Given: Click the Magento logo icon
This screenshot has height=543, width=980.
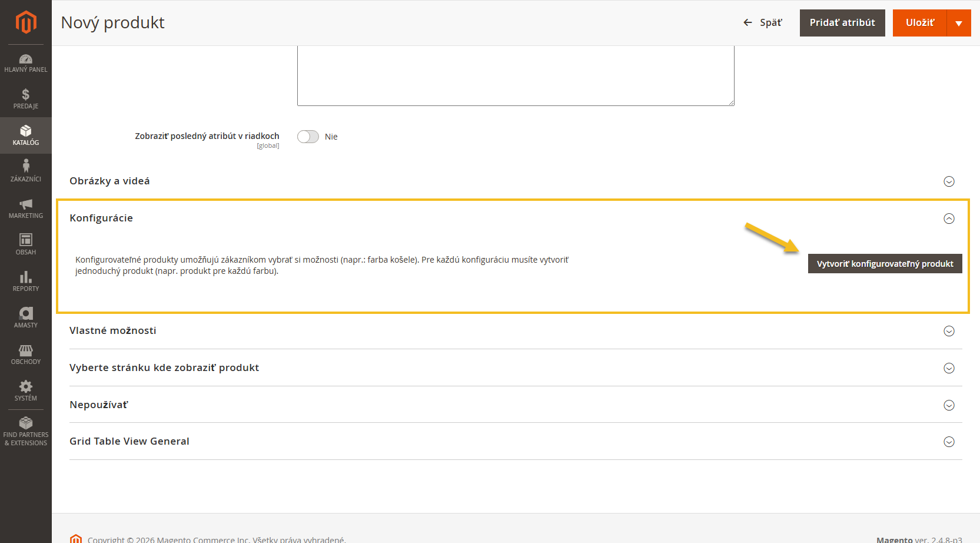Looking at the screenshot, I should 26,22.
